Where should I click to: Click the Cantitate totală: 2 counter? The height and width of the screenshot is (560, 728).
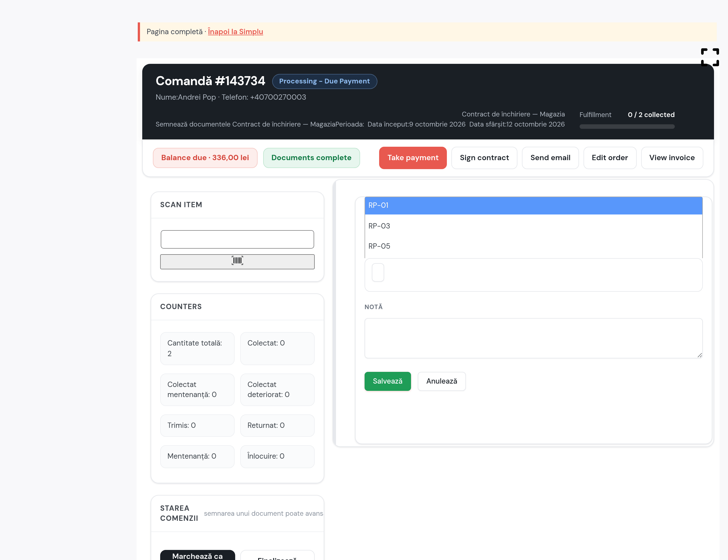coord(197,348)
